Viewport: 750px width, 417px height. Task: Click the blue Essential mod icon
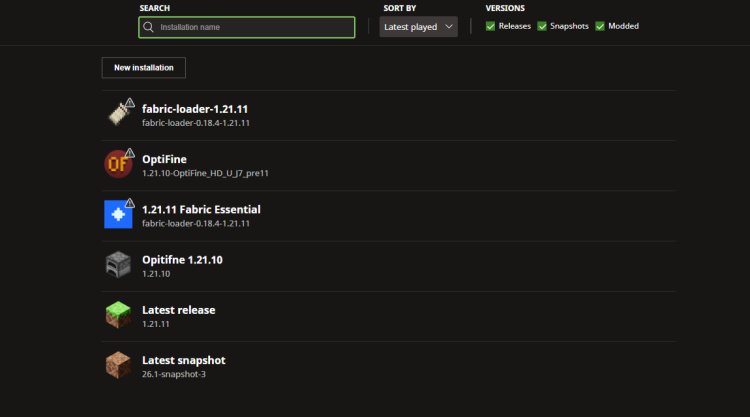click(117, 214)
